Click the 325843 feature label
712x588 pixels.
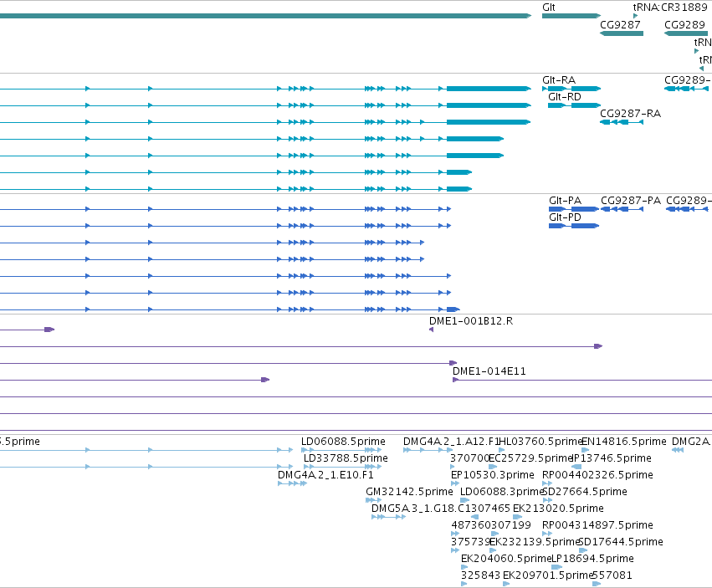[x=480, y=575]
